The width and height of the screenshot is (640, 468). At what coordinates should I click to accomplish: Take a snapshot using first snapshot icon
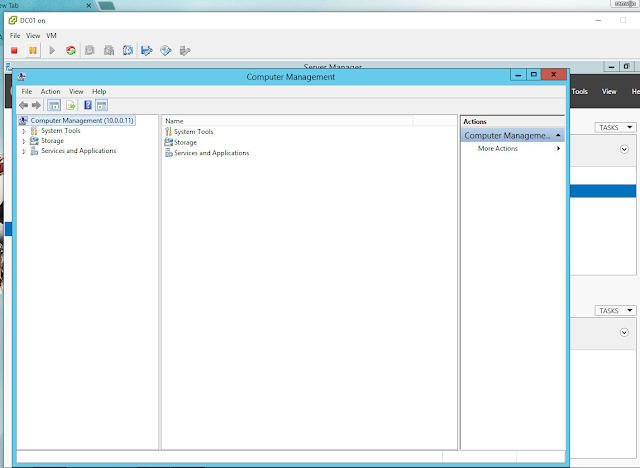click(x=90, y=51)
